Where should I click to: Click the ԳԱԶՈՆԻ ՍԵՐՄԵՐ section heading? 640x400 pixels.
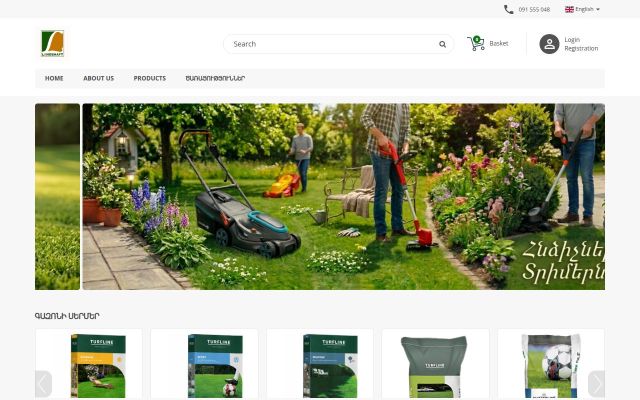pos(67,316)
